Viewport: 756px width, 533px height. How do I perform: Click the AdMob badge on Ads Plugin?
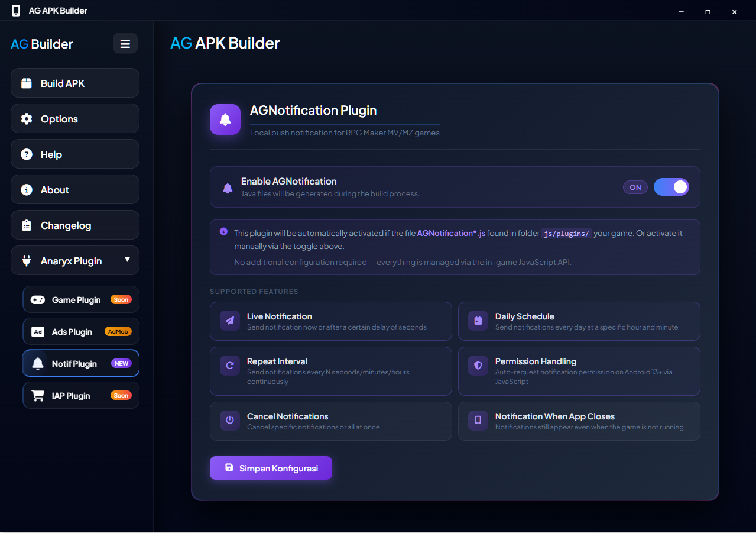coord(118,332)
